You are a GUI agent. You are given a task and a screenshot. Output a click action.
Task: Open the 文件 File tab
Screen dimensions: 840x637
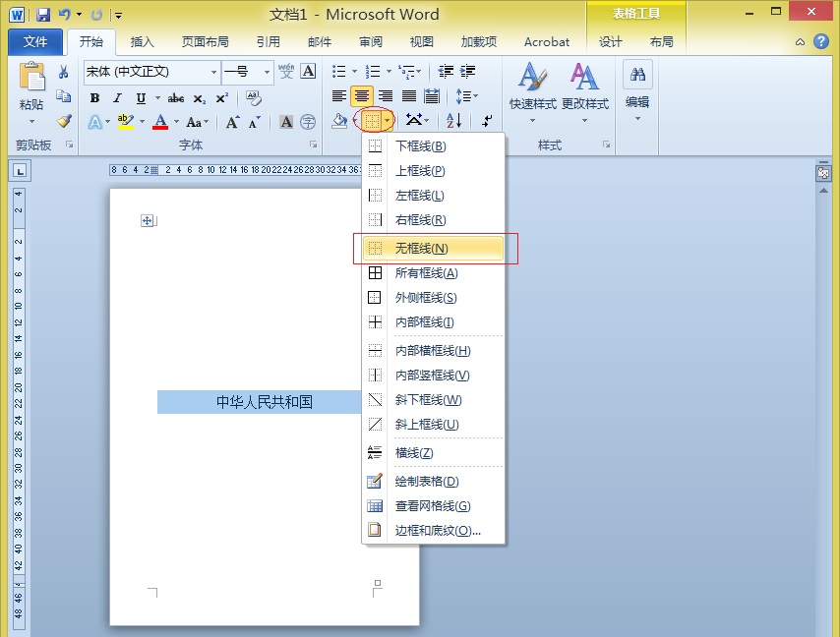click(35, 41)
